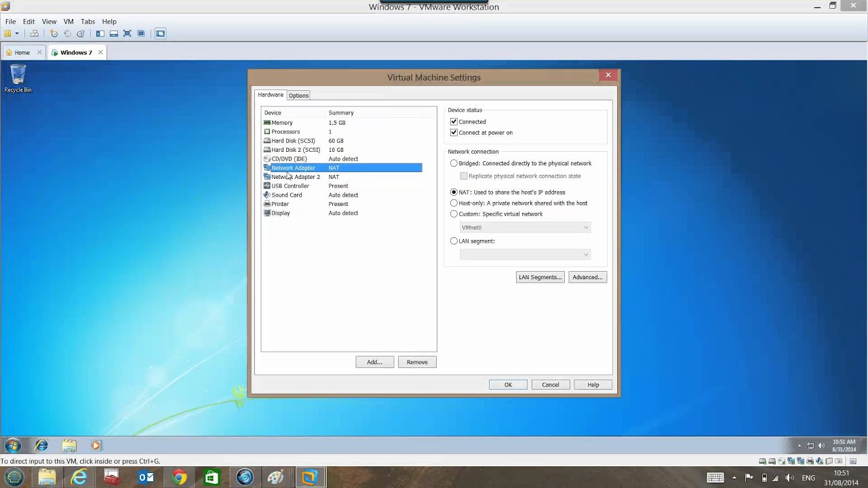Open the VM menu
868x488 pixels.
point(68,22)
